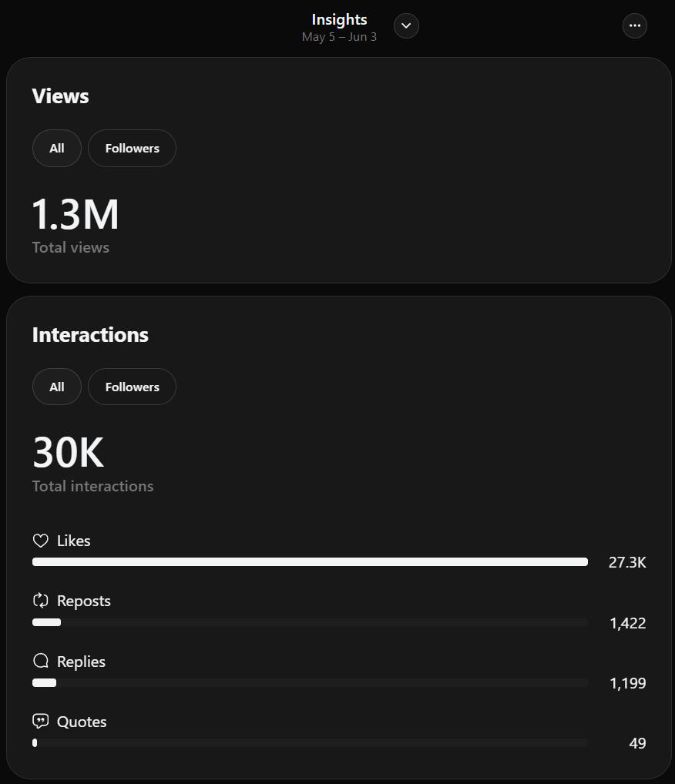Open the three-dot more options menu
Image resolution: width=675 pixels, height=784 pixels.
[634, 25]
